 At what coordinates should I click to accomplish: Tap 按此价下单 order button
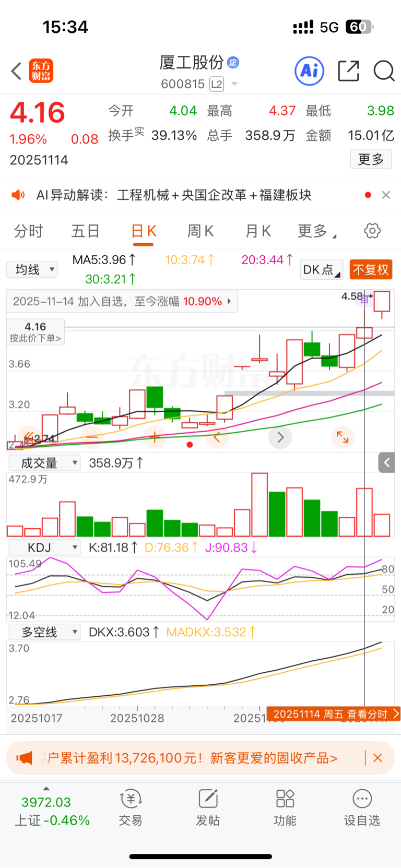click(x=36, y=332)
